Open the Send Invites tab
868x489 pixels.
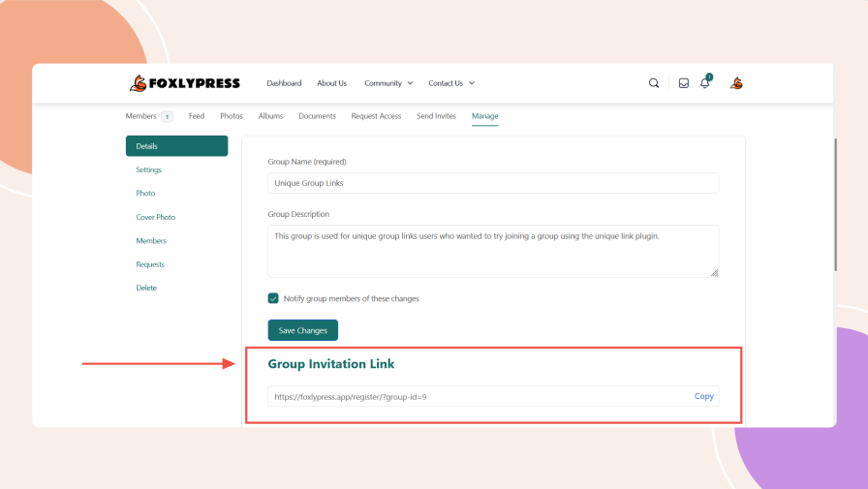436,115
